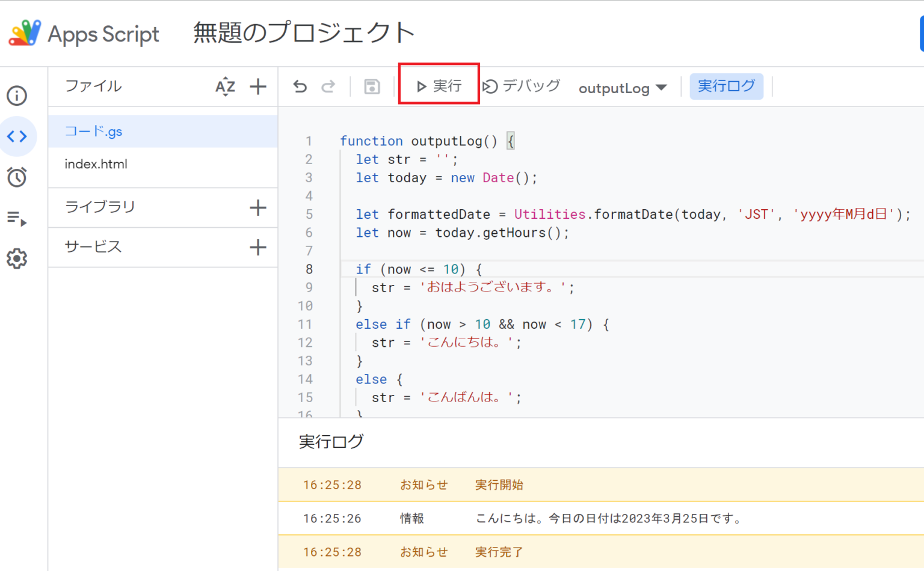924x571 pixels.
Task: Undo the last edit
Action: click(x=300, y=86)
